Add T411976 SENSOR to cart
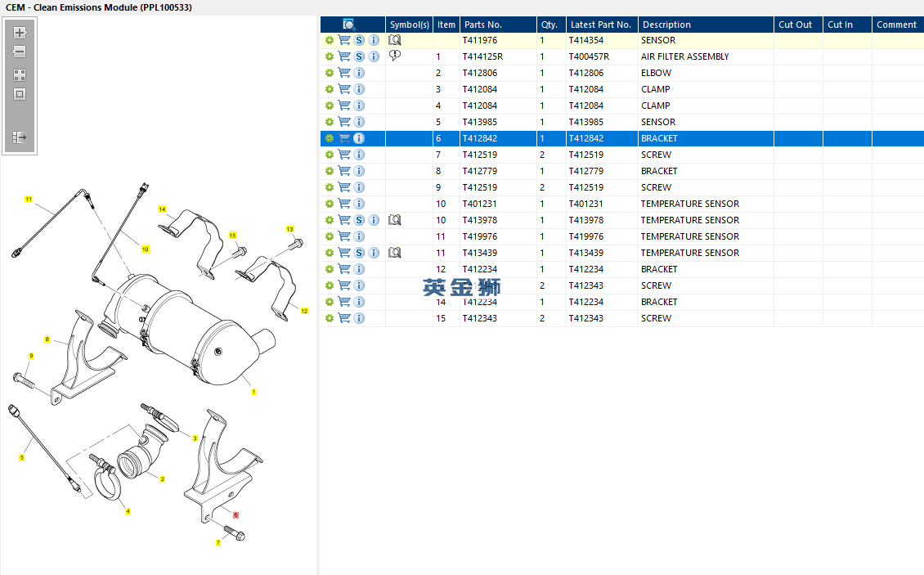This screenshot has height=575, width=924. tap(344, 40)
